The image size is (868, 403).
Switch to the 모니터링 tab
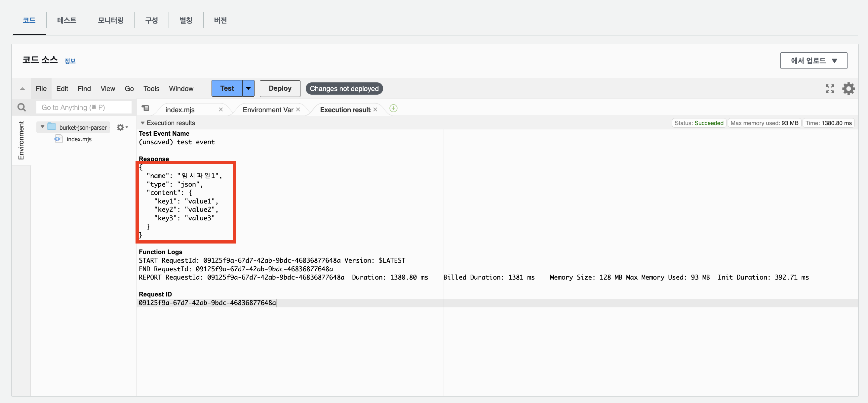110,20
